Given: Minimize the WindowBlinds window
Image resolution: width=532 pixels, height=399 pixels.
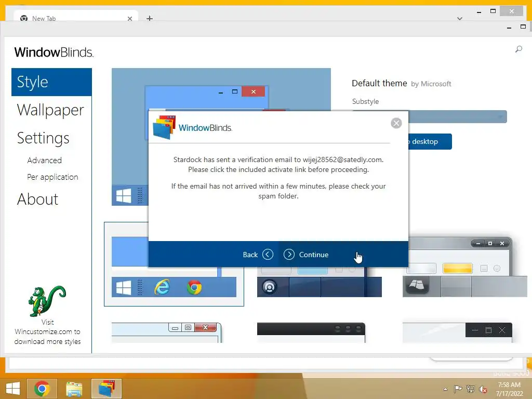Looking at the screenshot, I should pyautogui.click(x=509, y=28).
